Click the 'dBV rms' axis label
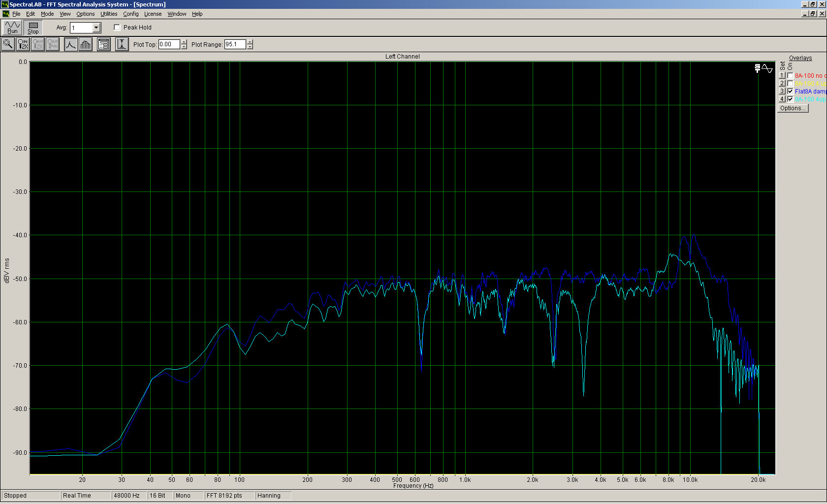Screen dimensions: 827x504 point(7,271)
